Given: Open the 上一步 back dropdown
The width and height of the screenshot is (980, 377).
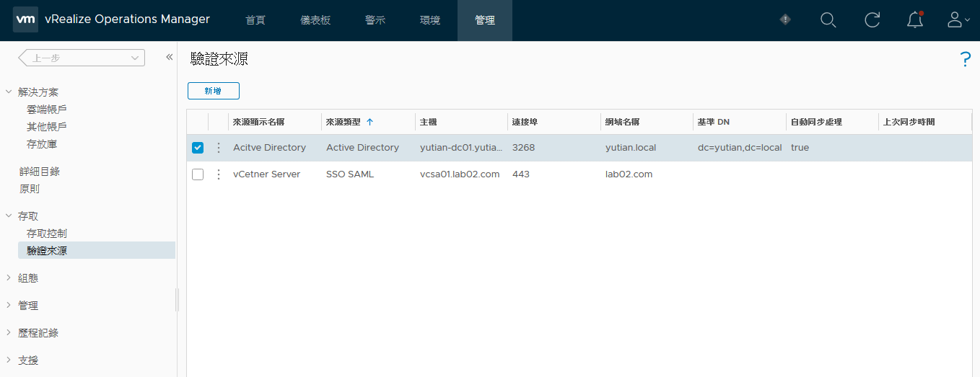Looking at the screenshot, I should coord(82,58).
